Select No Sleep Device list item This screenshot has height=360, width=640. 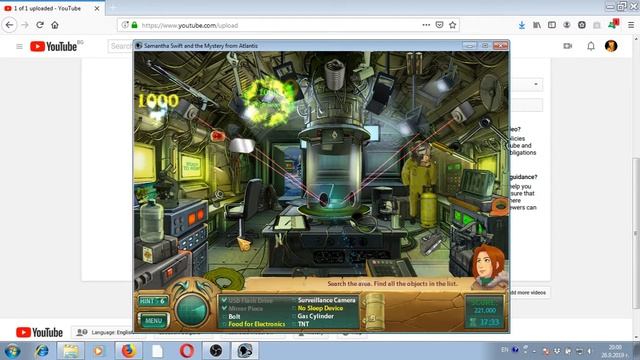point(320,308)
